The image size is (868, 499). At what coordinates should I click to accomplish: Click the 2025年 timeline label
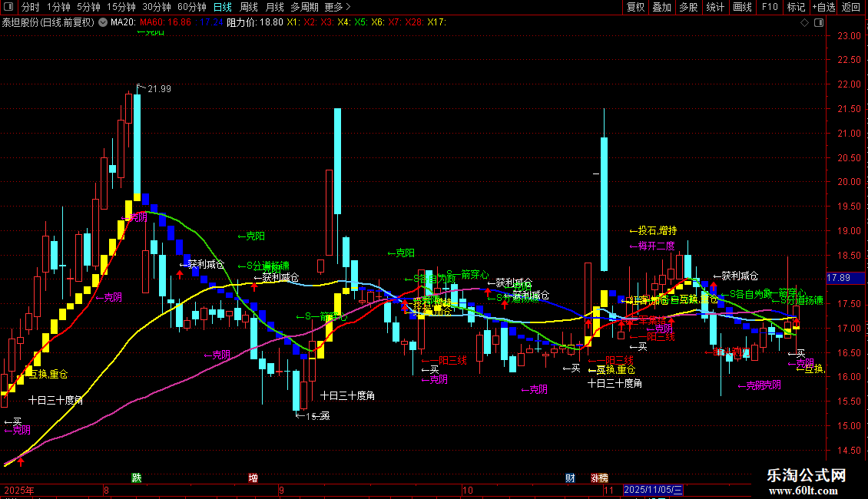[19, 490]
